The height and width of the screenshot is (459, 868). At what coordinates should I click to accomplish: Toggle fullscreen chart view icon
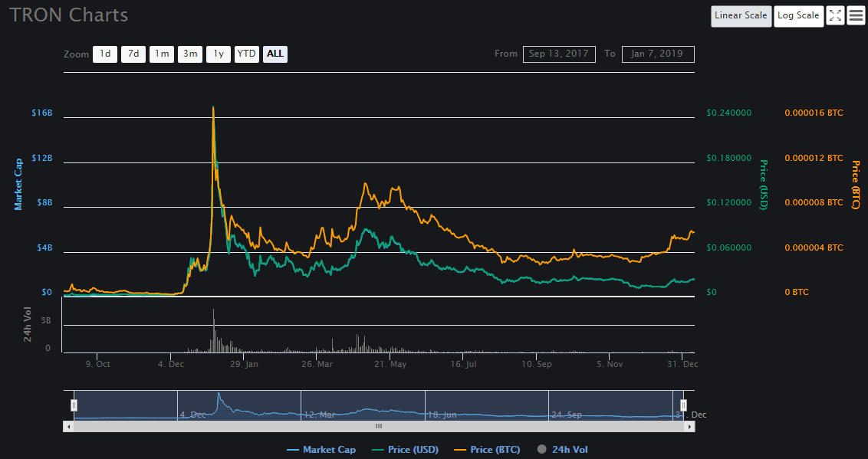pyautogui.click(x=835, y=15)
